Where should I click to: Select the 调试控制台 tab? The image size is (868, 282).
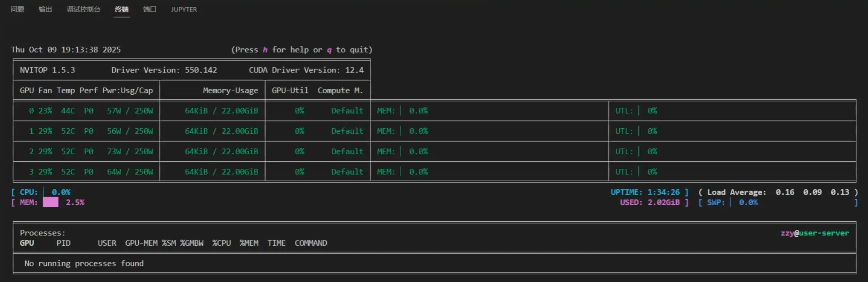pyautogui.click(x=83, y=9)
